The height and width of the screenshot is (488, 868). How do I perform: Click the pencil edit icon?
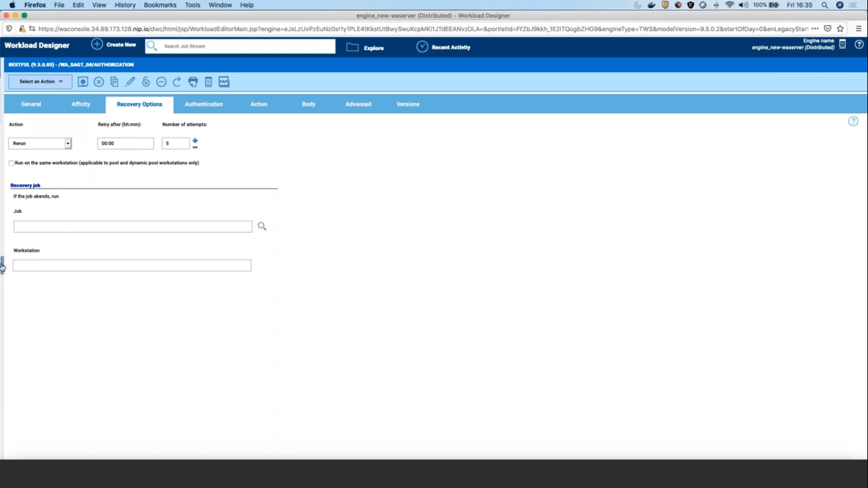[130, 82]
